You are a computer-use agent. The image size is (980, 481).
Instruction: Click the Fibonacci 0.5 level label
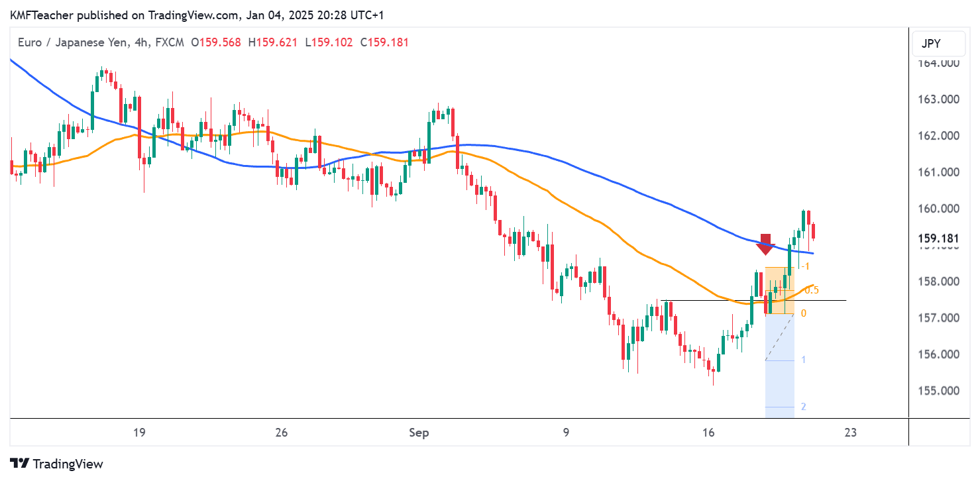[x=811, y=290]
